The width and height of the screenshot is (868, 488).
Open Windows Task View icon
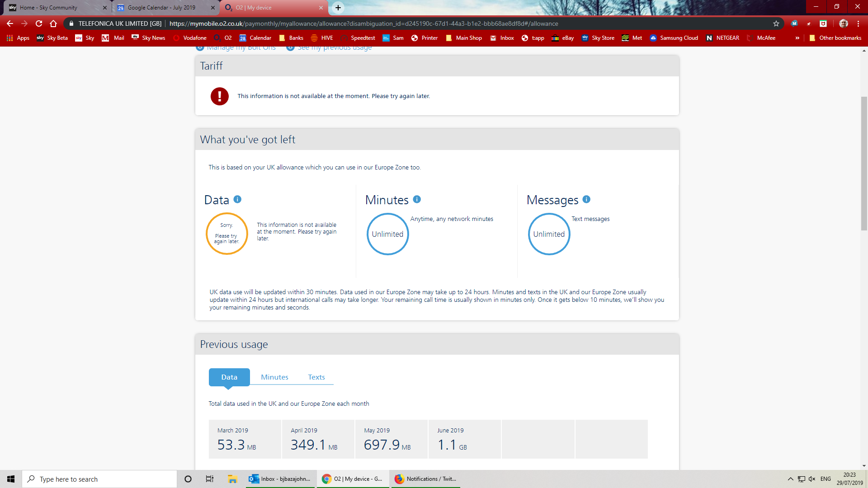(x=209, y=479)
